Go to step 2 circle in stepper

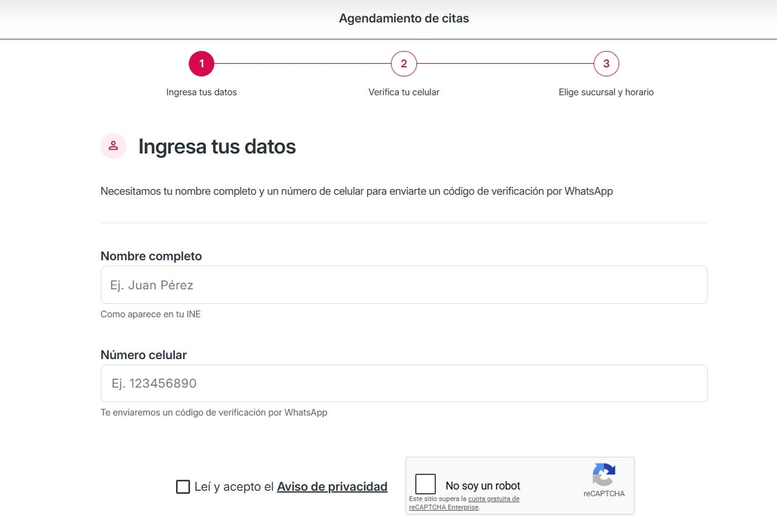(x=404, y=63)
